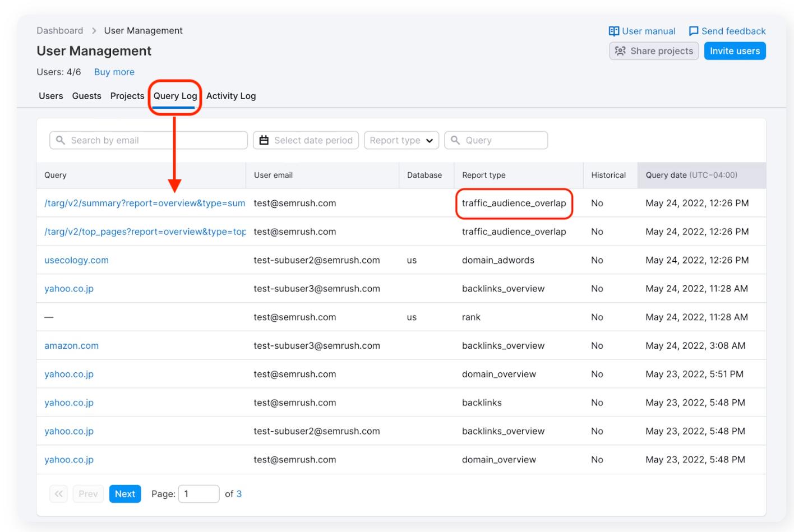Click the Buy more link
The image size is (794, 532).
coord(114,72)
